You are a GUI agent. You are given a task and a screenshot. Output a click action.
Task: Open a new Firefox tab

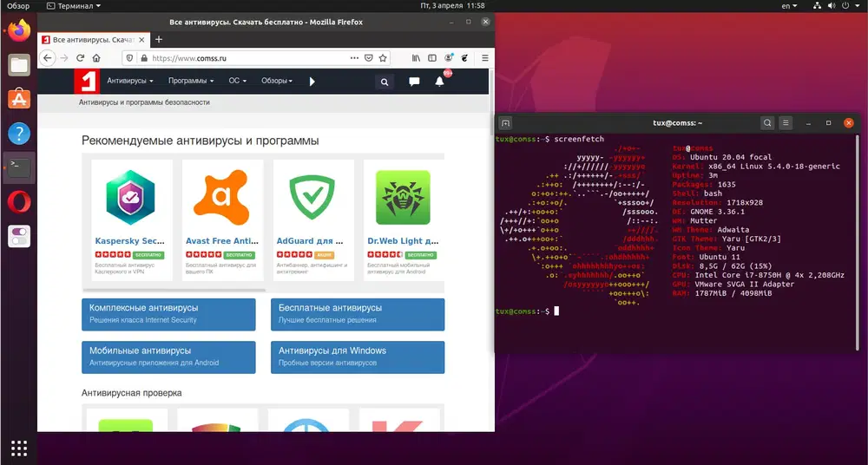(159, 39)
